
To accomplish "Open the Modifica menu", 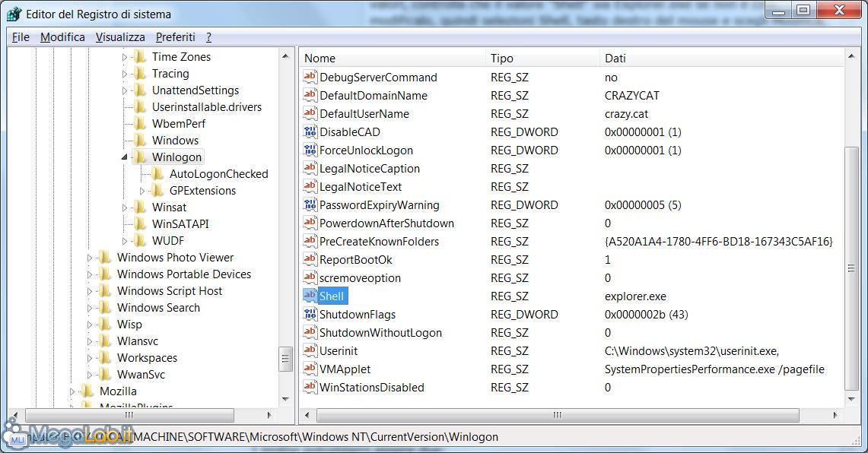I will point(62,37).
